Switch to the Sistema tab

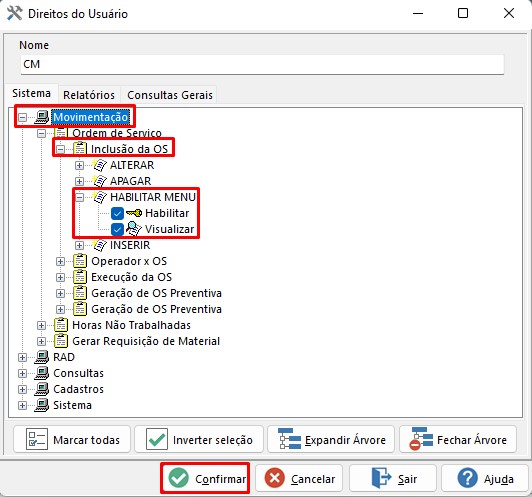click(32, 93)
